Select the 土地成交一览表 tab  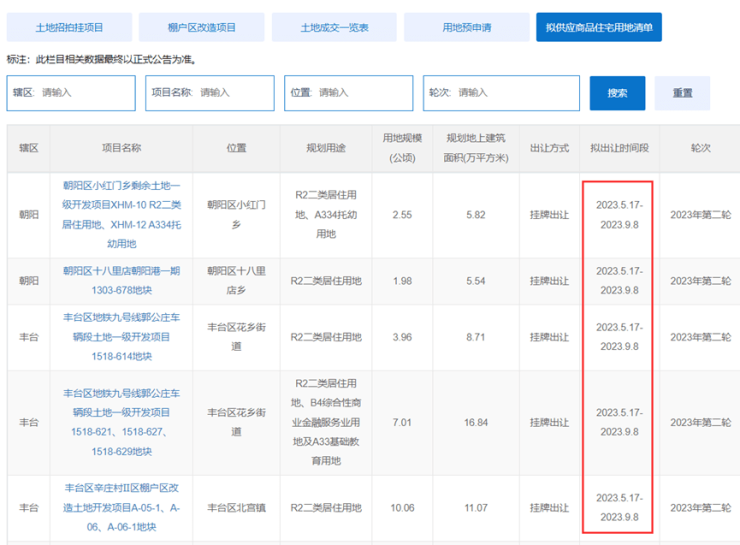(334, 28)
